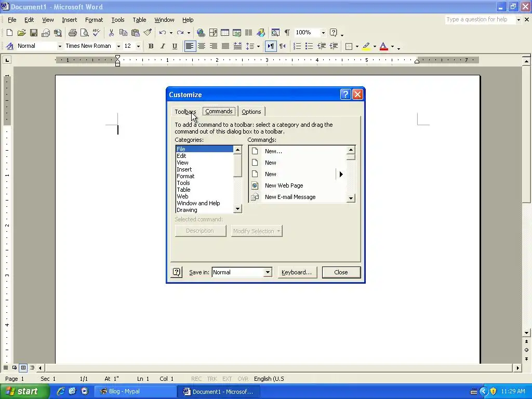532x399 pixels.
Task: Select the New E-mail Message command
Action: click(298, 197)
